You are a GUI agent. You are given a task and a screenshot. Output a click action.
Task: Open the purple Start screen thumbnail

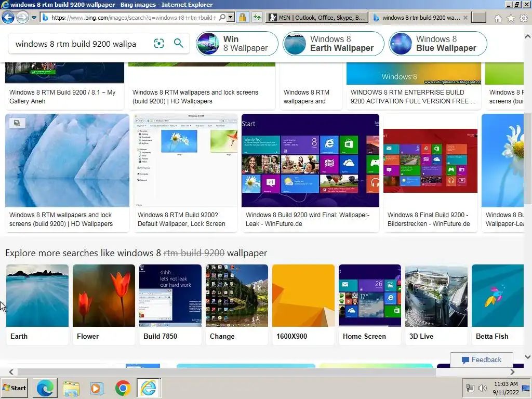tap(310, 161)
